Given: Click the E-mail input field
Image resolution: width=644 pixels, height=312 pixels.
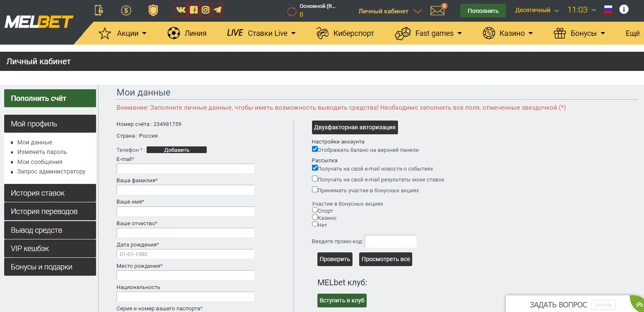Looking at the screenshot, I should [185, 169].
